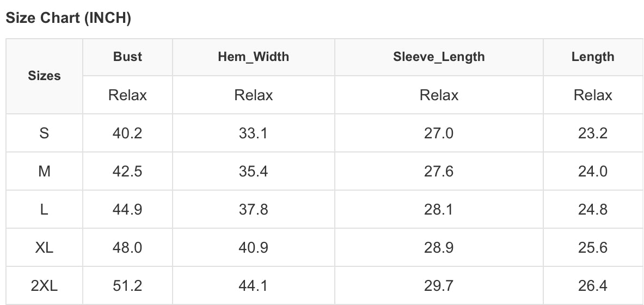644x305 pixels.
Task: Click the Length column header
Action: pos(593,57)
